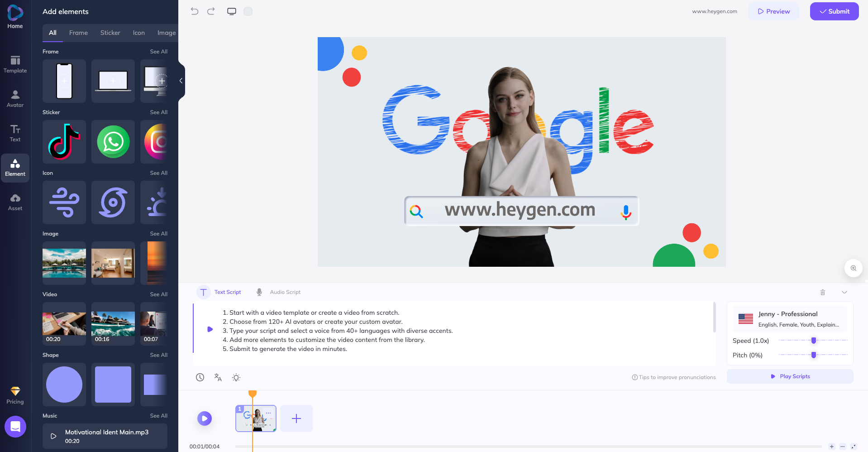Image resolution: width=868 pixels, height=452 pixels.
Task: Go to Home via HeyGen logo
Action: click(15, 17)
